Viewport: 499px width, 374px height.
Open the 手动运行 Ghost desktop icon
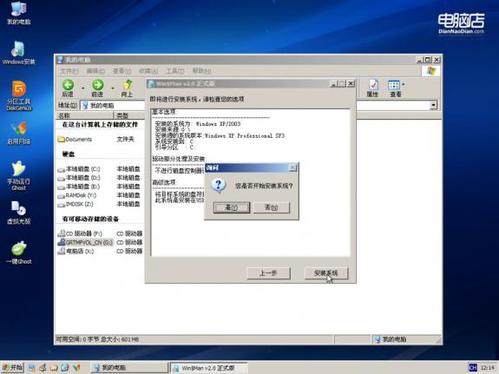pyautogui.click(x=19, y=176)
